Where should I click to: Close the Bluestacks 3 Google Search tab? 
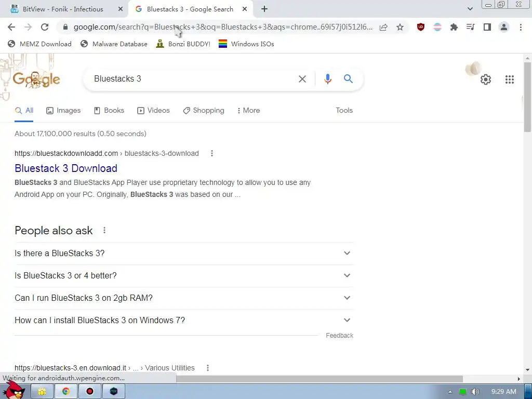point(245,9)
